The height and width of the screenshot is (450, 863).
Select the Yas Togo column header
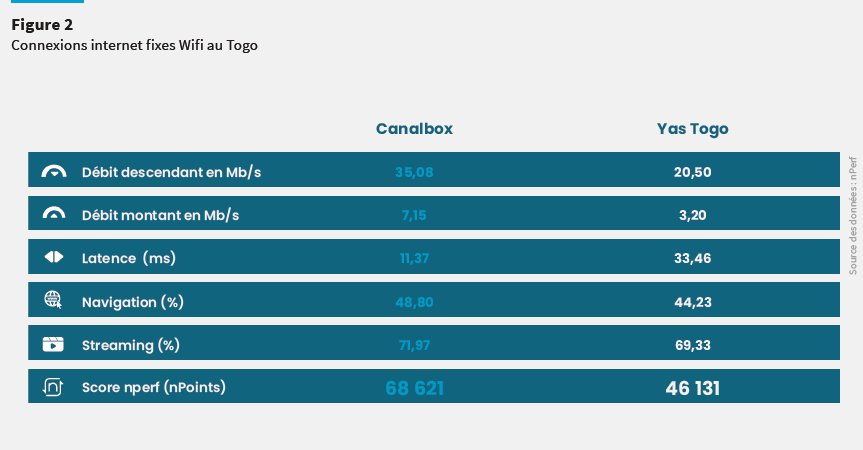point(692,129)
